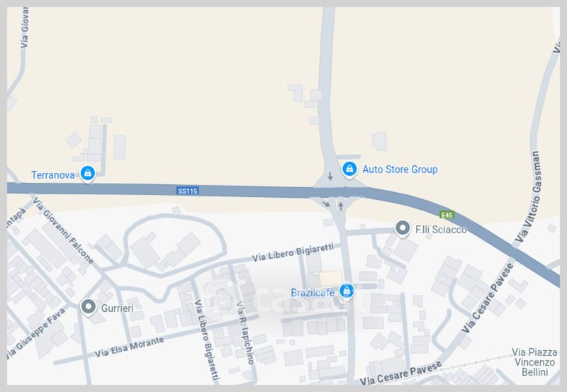
Task: Select the Terranova text label
Action: [52, 175]
